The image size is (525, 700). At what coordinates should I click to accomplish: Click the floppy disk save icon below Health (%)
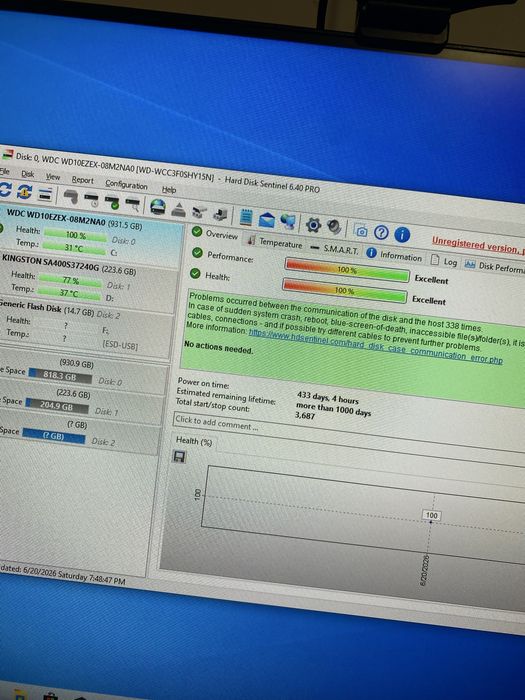[x=179, y=457]
